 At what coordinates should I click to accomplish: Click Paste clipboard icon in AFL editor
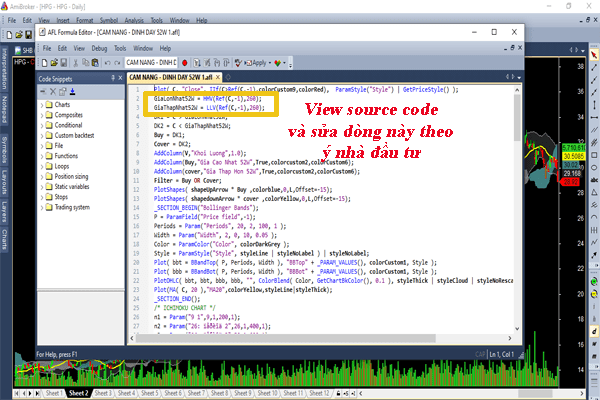(x=95, y=63)
